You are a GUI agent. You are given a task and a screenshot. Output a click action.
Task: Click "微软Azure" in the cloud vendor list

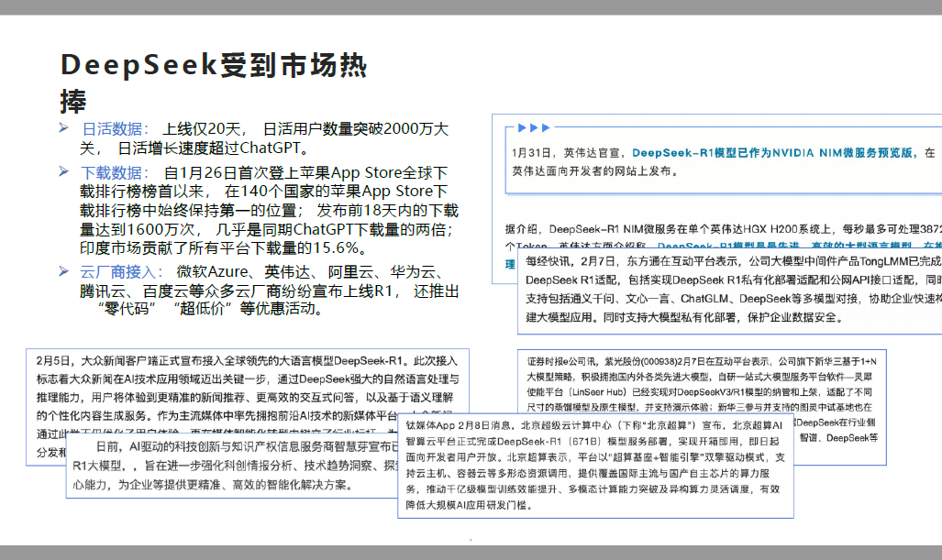point(212,272)
